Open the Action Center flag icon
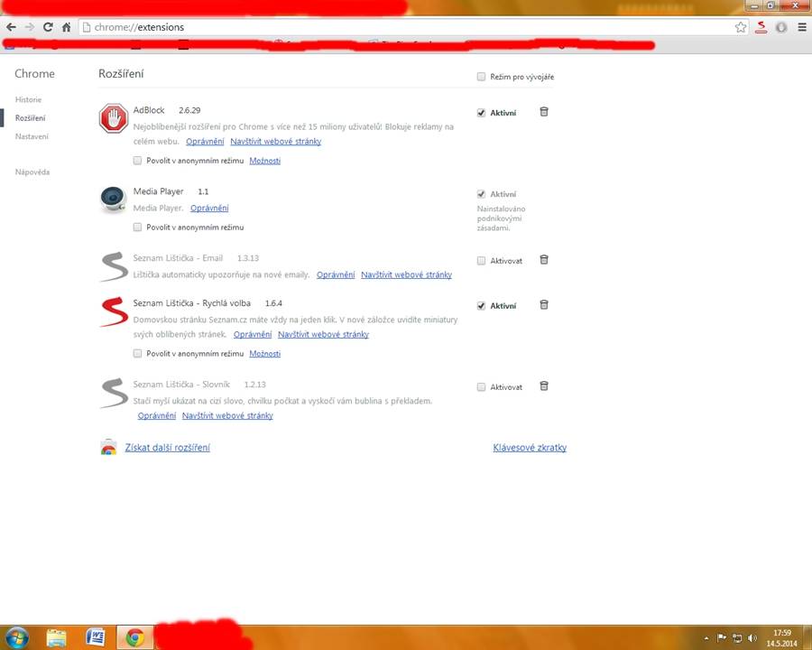812x650 pixels. point(722,637)
